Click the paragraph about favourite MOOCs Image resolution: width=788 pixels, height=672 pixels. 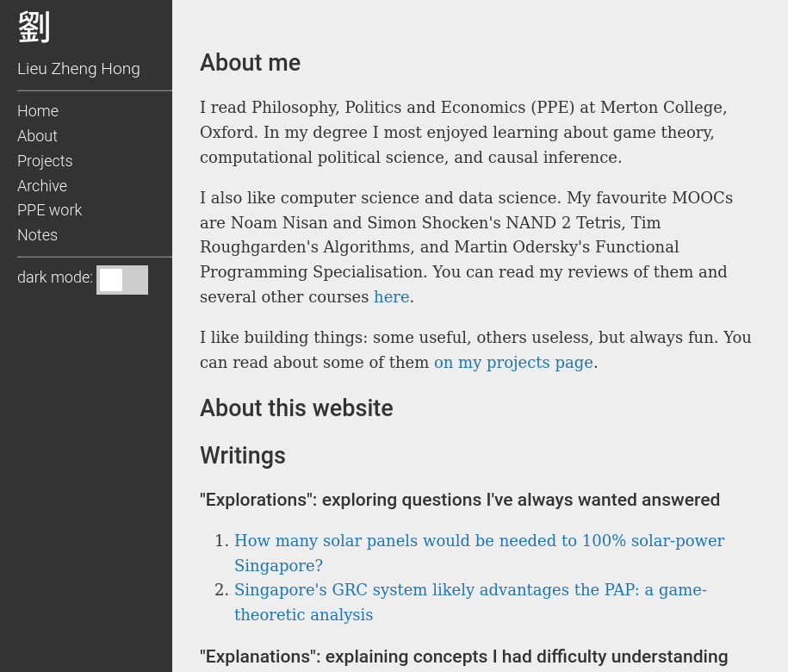467,247
